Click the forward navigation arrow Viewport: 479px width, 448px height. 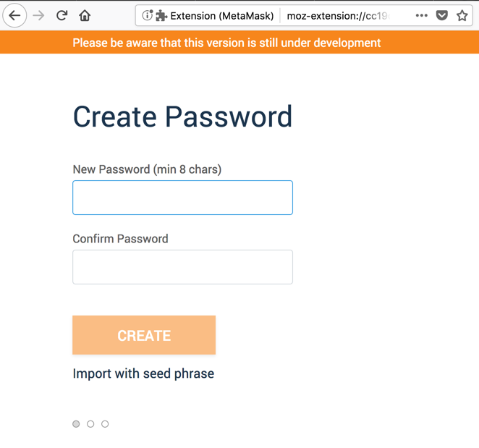click(38, 15)
